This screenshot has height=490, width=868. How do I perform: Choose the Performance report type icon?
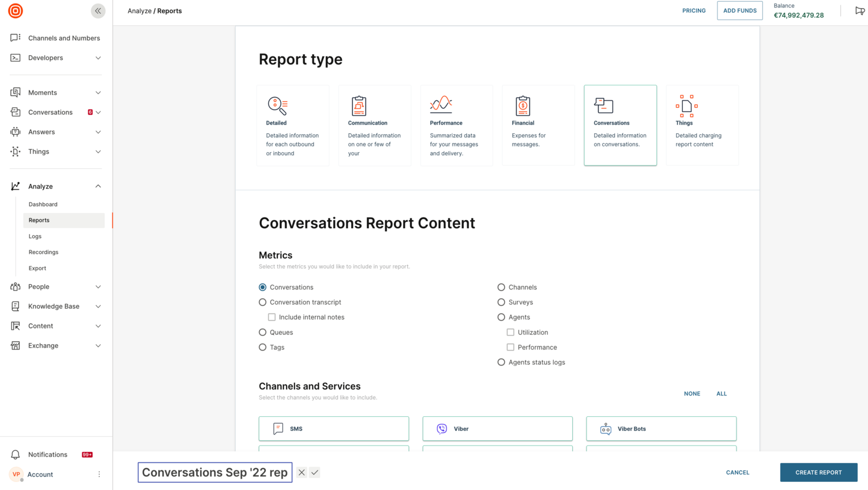click(441, 104)
